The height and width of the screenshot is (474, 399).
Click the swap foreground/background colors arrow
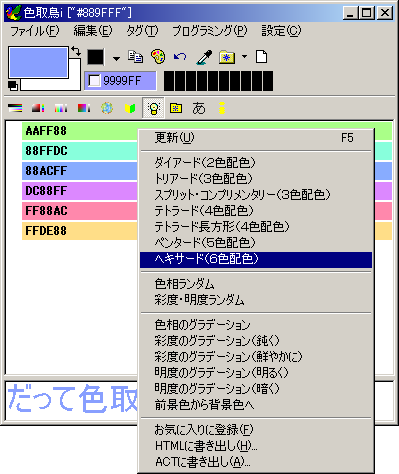pos(76,51)
